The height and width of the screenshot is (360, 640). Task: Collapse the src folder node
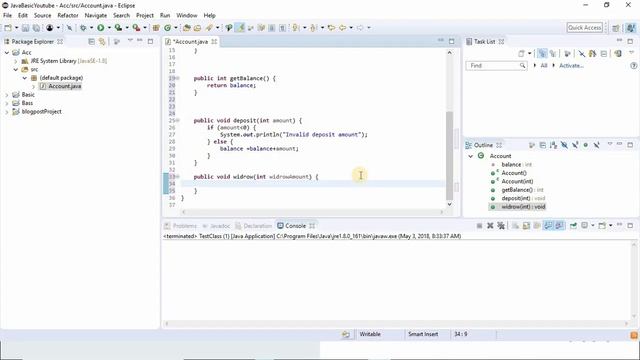coord(16,69)
